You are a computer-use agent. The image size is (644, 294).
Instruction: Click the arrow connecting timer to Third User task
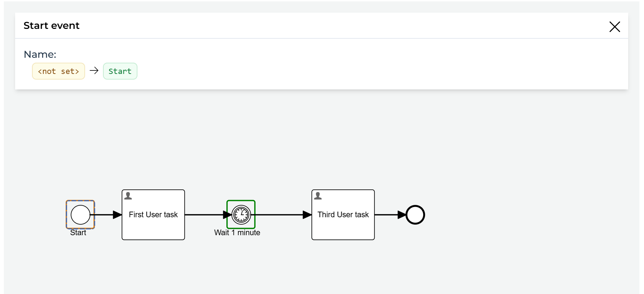(x=281, y=214)
